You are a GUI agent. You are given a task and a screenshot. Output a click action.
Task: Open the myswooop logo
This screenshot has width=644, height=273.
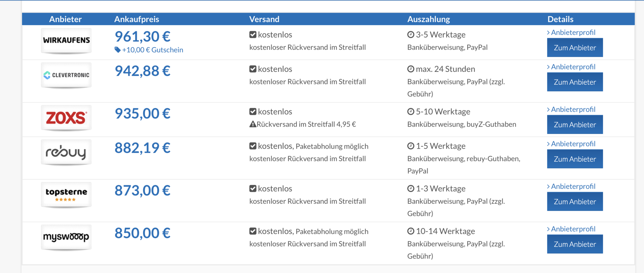tap(66, 237)
